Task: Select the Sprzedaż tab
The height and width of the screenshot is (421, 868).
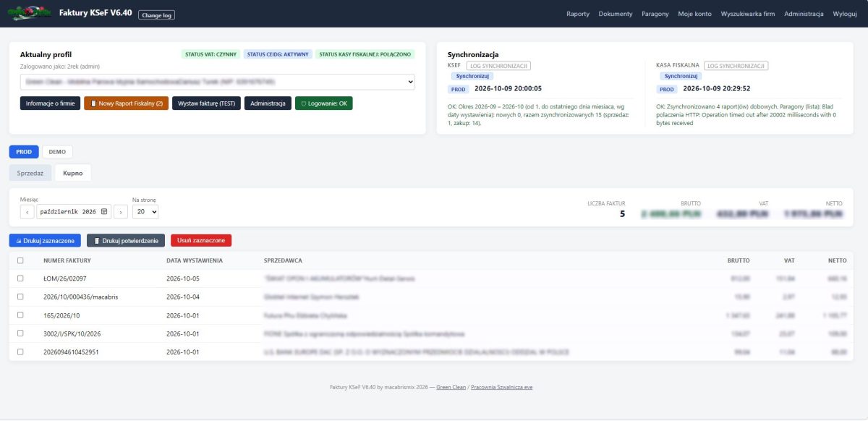Action: (30, 173)
